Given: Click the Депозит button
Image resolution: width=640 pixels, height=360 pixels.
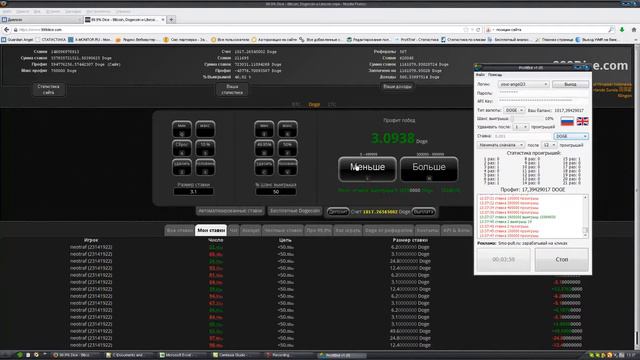Looking at the screenshot, I should tap(338, 212).
